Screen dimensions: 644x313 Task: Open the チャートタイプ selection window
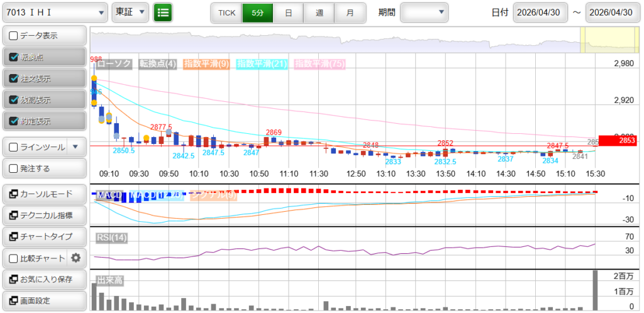pos(44,237)
